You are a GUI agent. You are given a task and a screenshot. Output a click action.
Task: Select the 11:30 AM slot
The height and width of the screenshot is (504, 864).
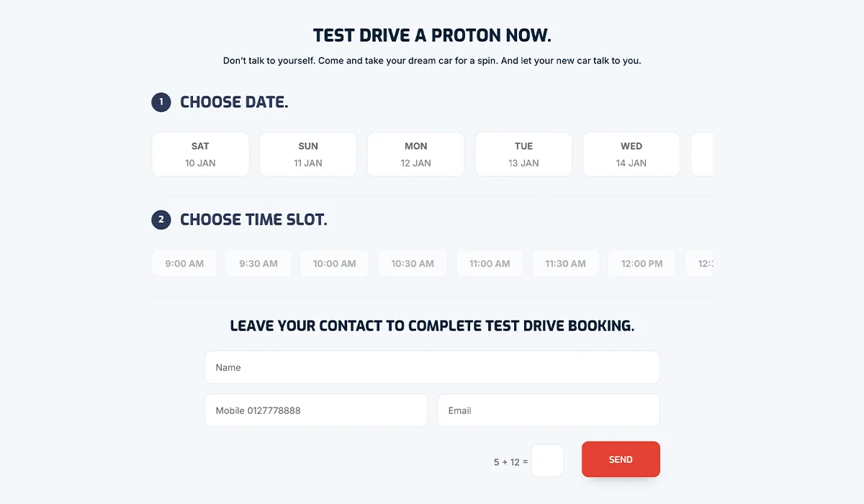pos(565,263)
